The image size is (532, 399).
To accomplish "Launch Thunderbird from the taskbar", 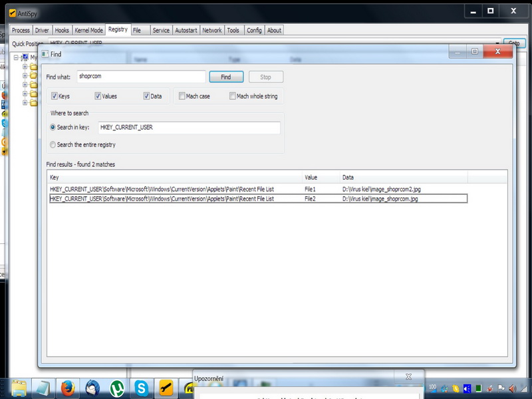I will tap(92, 387).
